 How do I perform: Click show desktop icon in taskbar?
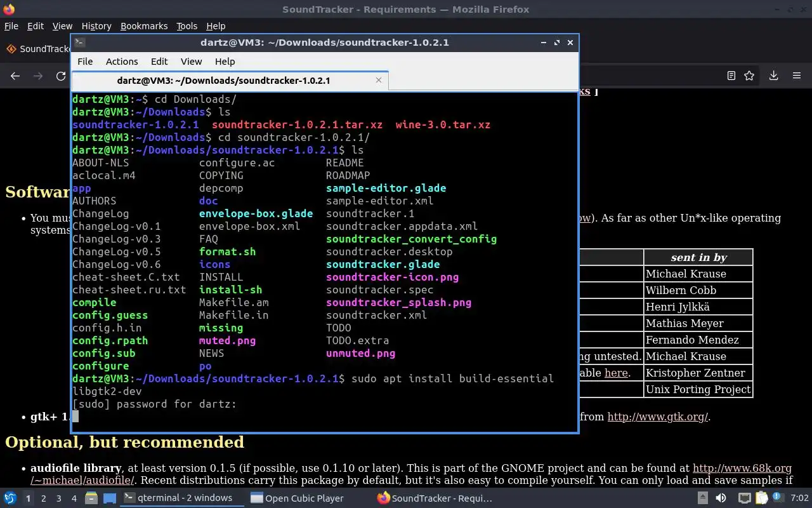tap(109, 498)
